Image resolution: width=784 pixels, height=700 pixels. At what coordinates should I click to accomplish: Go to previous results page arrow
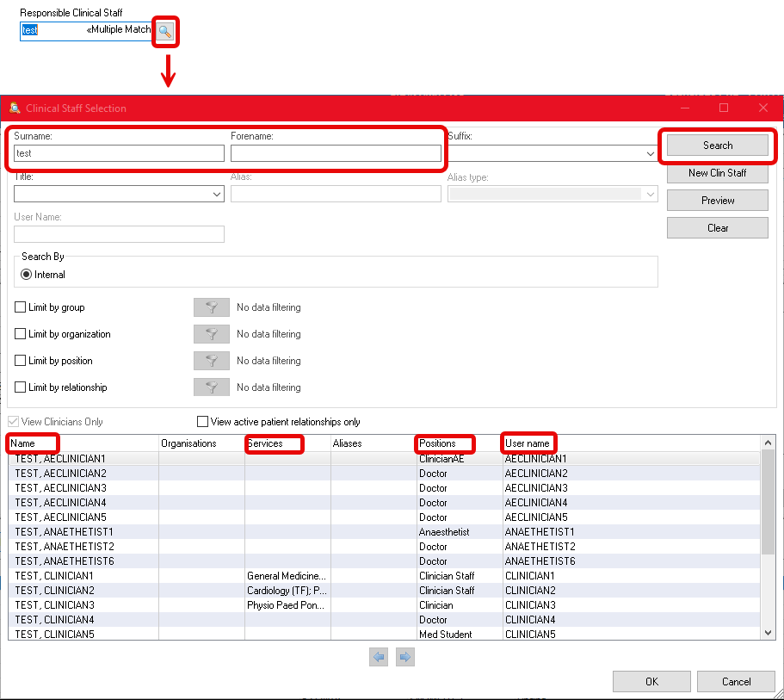[x=379, y=658]
